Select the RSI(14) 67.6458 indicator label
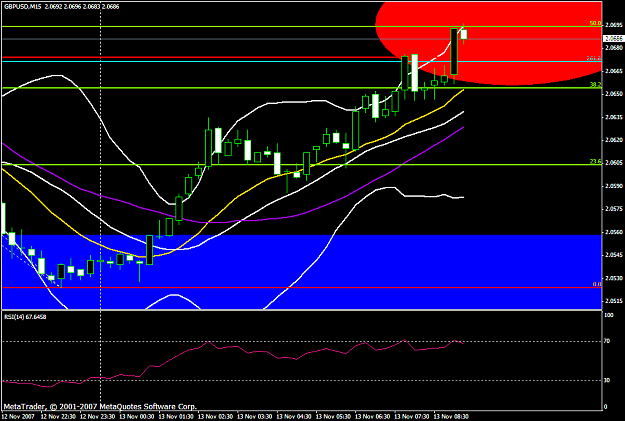The height and width of the screenshot is (421, 625). coord(25,317)
